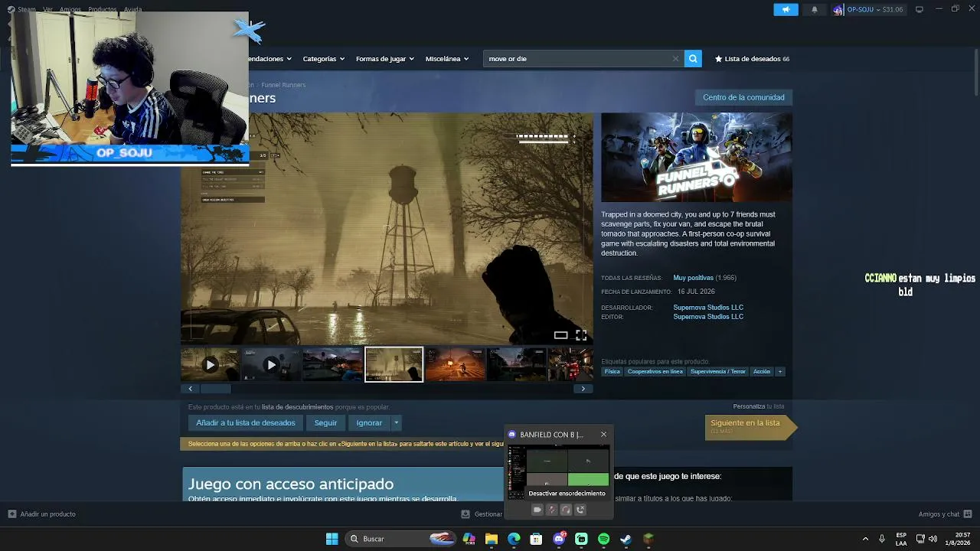Open the Personaliza link
Viewport: 980px width, 551px height.
coord(749,406)
